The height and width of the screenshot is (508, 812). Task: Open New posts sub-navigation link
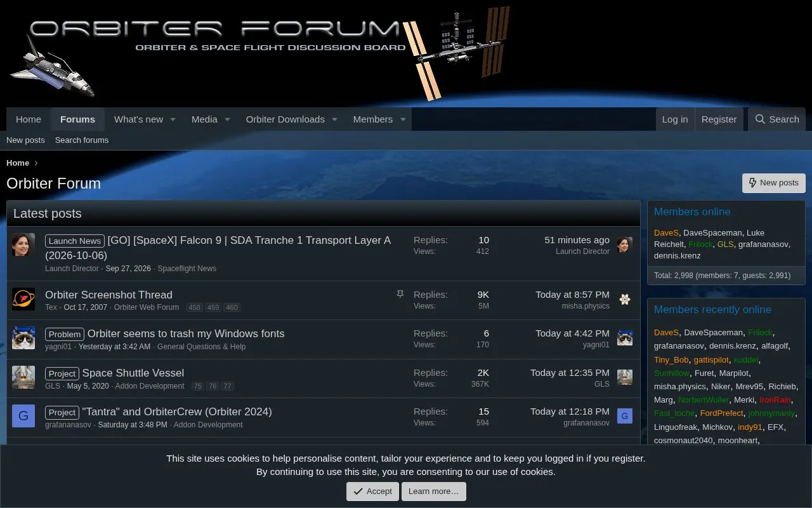click(x=25, y=140)
